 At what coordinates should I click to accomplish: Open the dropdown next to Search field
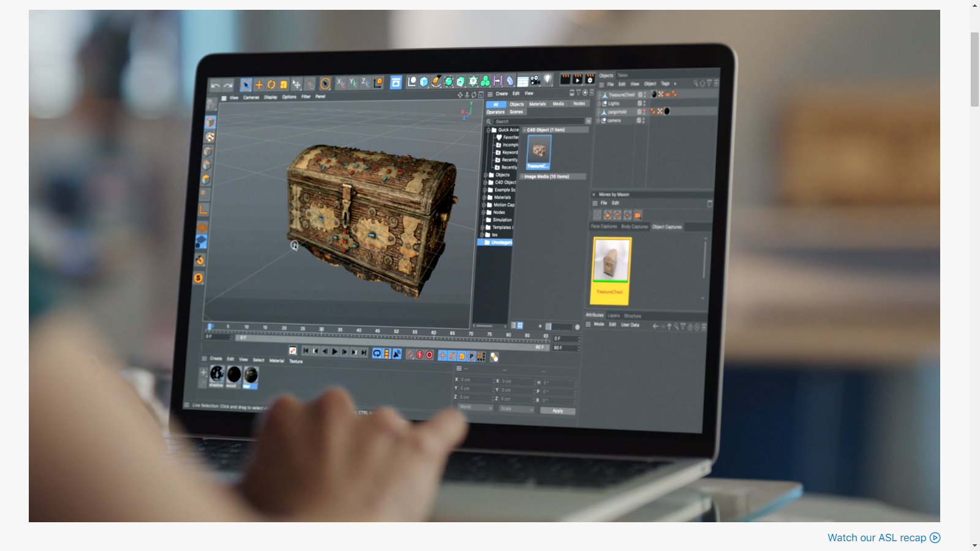[589, 121]
